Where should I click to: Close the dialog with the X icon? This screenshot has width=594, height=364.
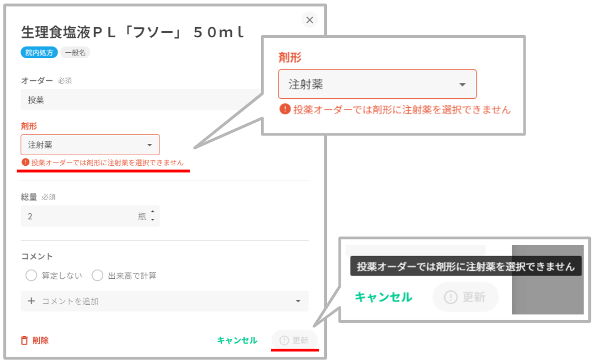click(x=309, y=20)
